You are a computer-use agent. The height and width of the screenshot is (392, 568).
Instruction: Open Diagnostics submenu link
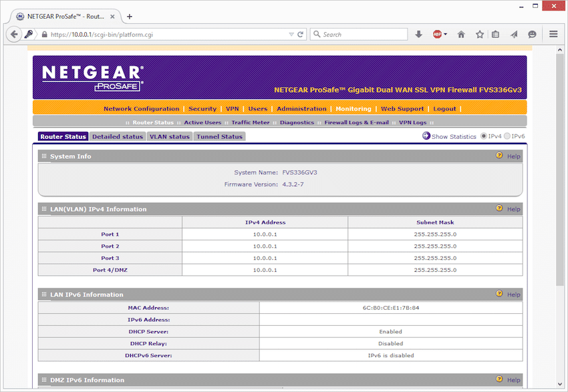tap(297, 122)
